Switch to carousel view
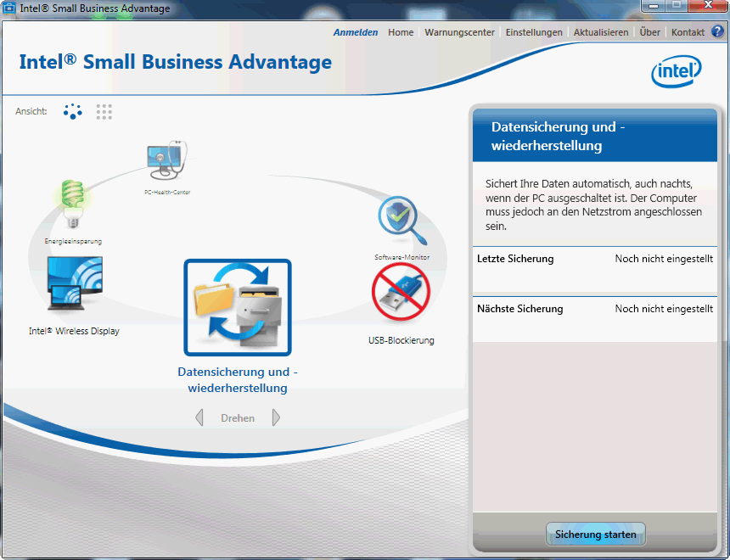 pyautogui.click(x=73, y=111)
